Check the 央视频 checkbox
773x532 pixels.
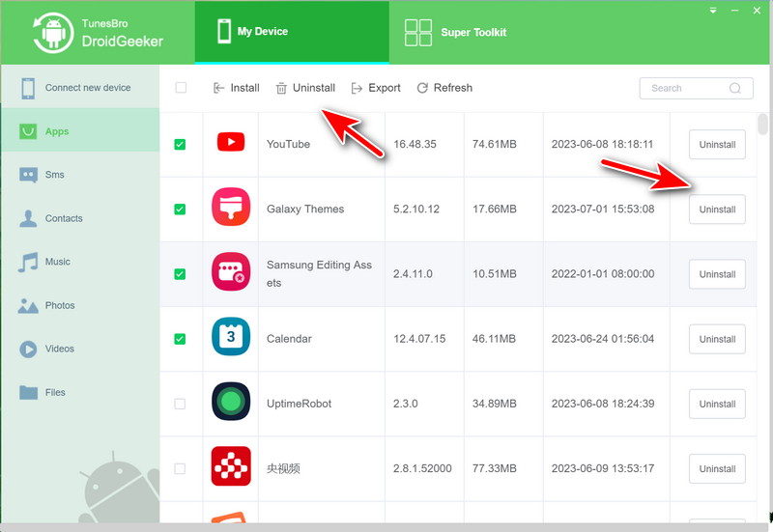[180, 468]
